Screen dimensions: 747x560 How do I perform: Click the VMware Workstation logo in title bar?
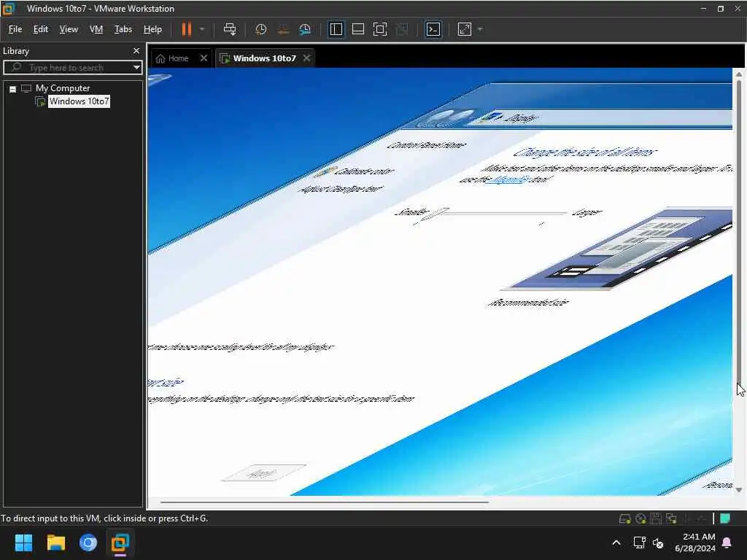[x=8, y=9]
